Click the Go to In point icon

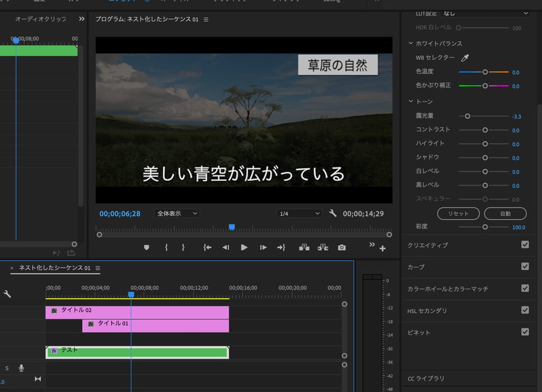[207, 248]
